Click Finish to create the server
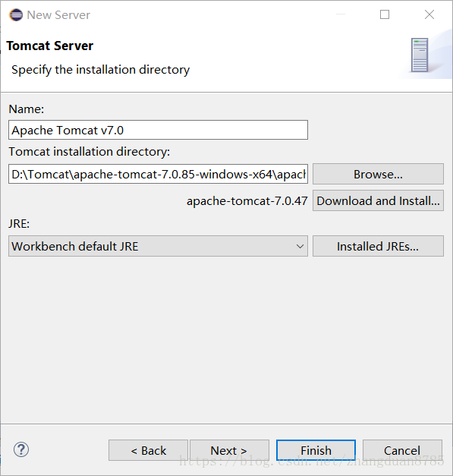This screenshot has height=476, width=453. pos(316,450)
